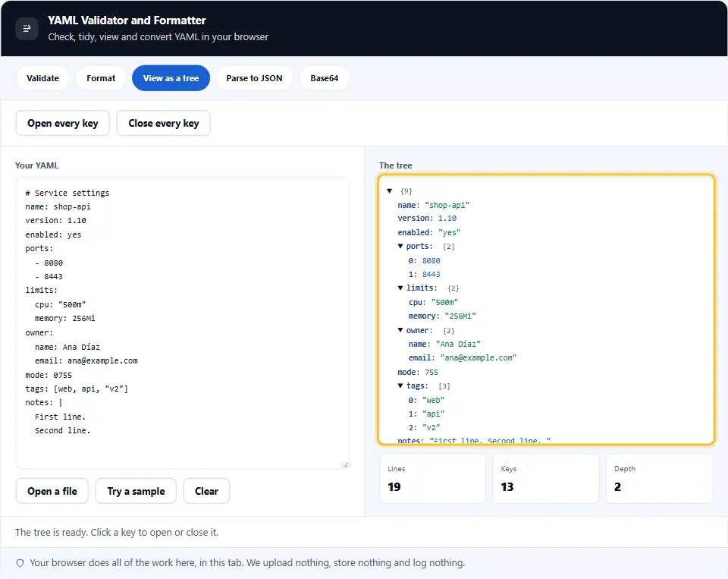
Task: Click the enabled: "yes" tree row
Action: pyautogui.click(x=429, y=232)
